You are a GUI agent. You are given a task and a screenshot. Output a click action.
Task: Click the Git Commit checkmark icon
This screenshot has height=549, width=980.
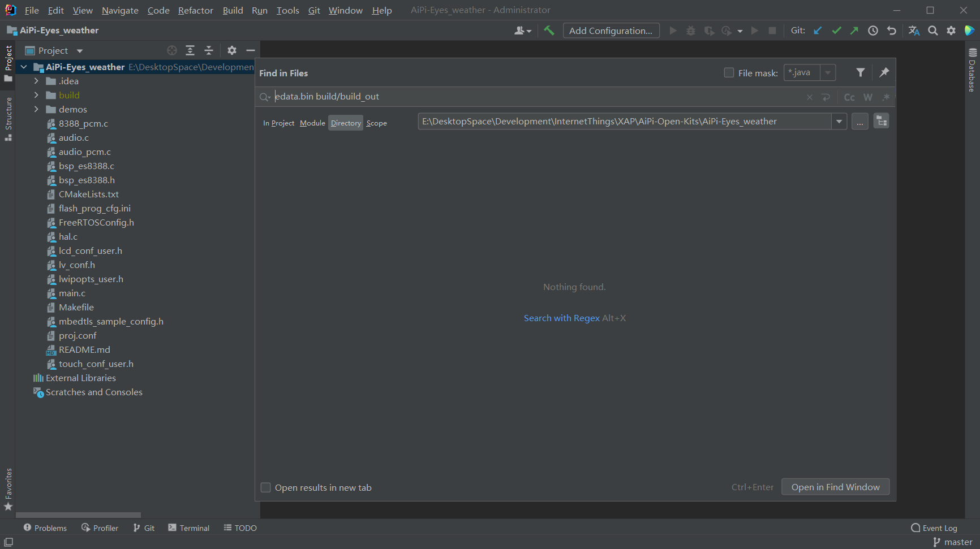(x=836, y=31)
